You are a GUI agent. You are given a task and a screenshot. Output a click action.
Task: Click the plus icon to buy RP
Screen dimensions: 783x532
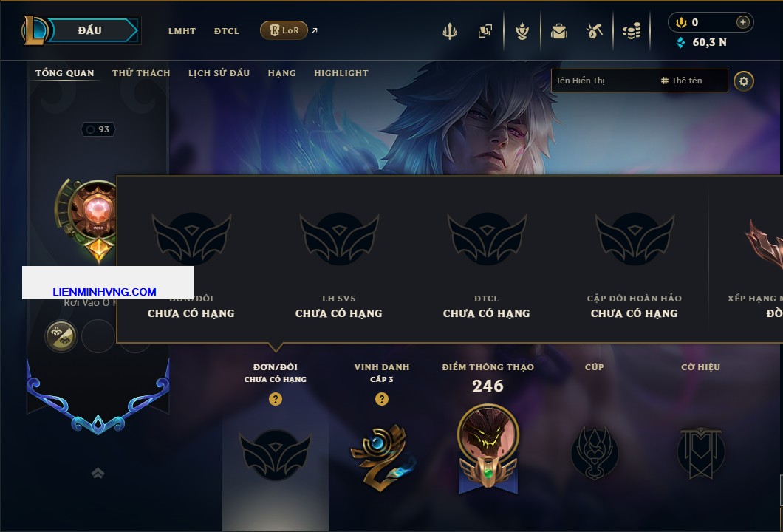click(743, 22)
